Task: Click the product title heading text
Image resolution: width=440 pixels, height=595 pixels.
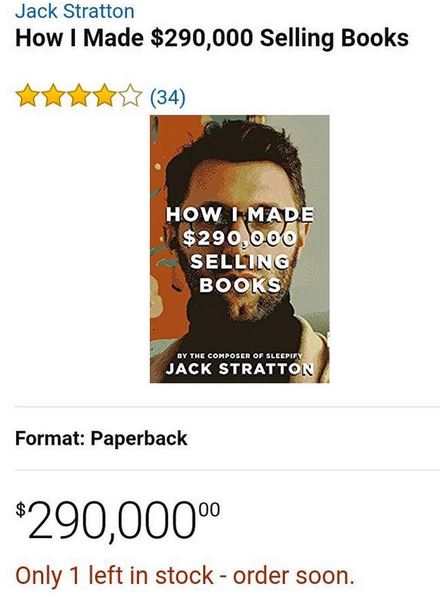Action: tap(212, 38)
